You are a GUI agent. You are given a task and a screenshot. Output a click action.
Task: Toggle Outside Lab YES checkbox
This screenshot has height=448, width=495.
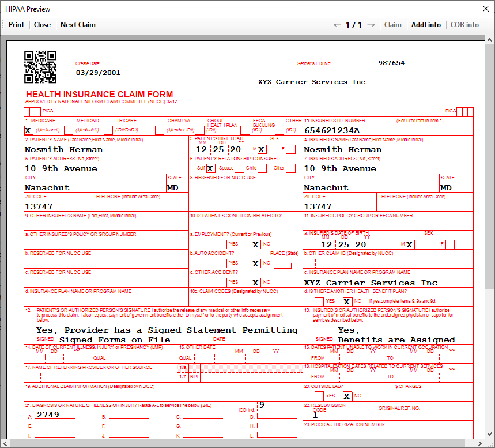(319, 396)
